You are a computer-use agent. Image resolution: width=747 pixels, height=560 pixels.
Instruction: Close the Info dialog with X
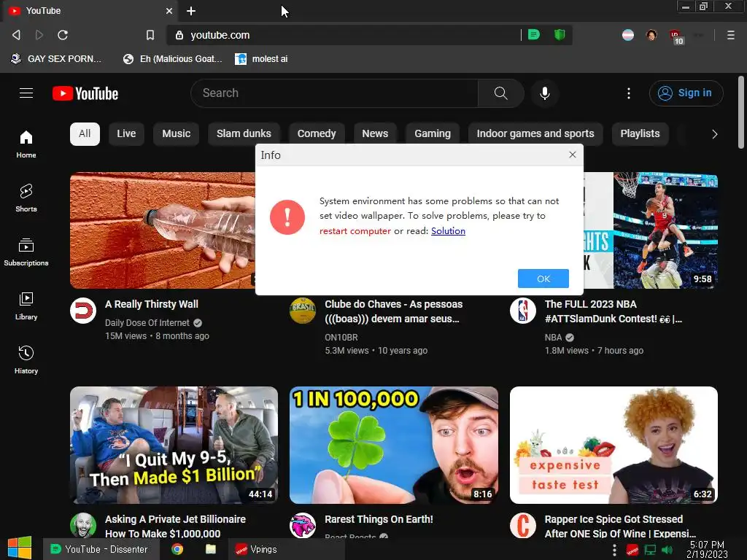[573, 155]
